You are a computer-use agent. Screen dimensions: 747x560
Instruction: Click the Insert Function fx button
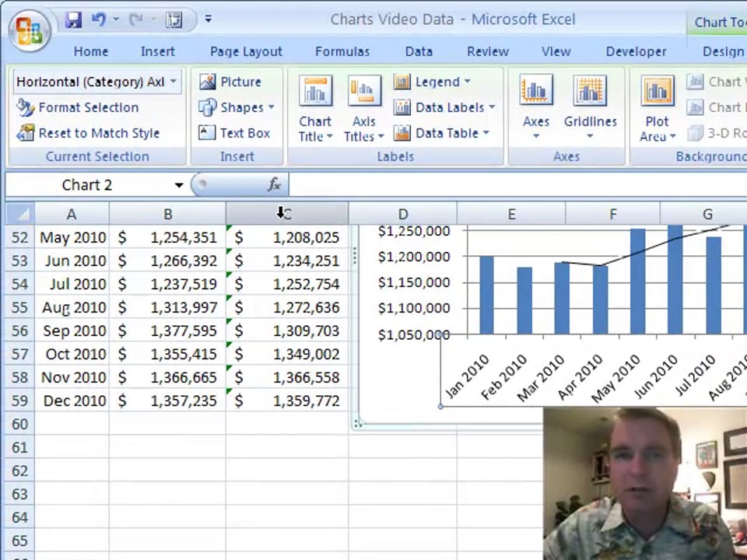(274, 185)
